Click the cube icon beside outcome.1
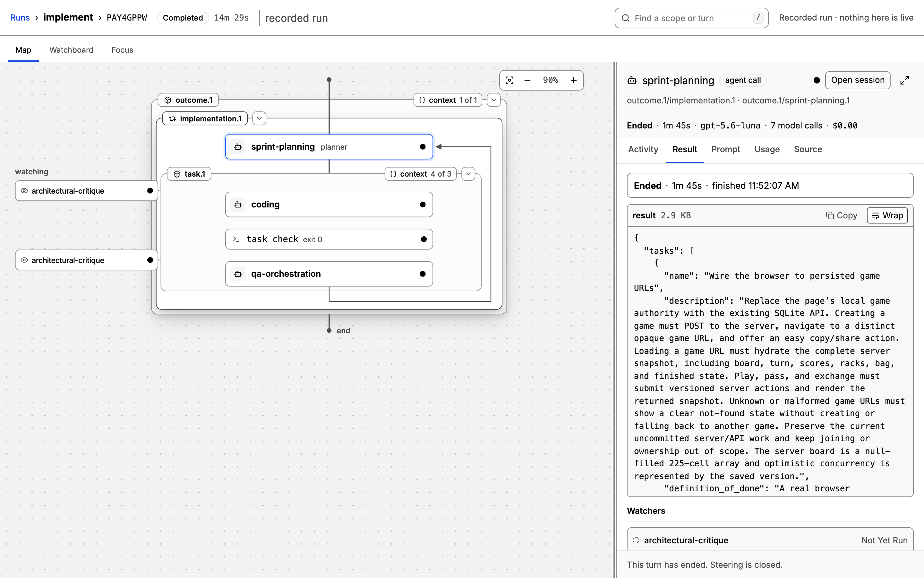This screenshot has height=578, width=924. [x=167, y=100]
